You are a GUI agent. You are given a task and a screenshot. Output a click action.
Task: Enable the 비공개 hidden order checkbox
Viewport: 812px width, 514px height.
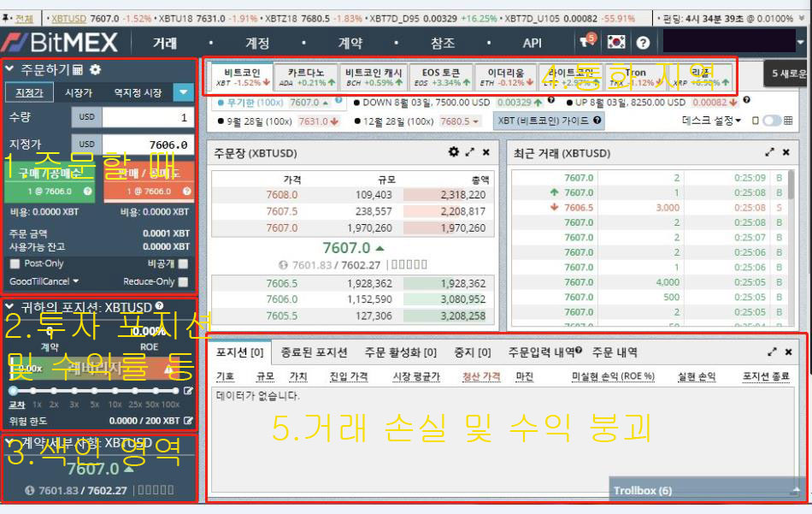click(x=183, y=263)
